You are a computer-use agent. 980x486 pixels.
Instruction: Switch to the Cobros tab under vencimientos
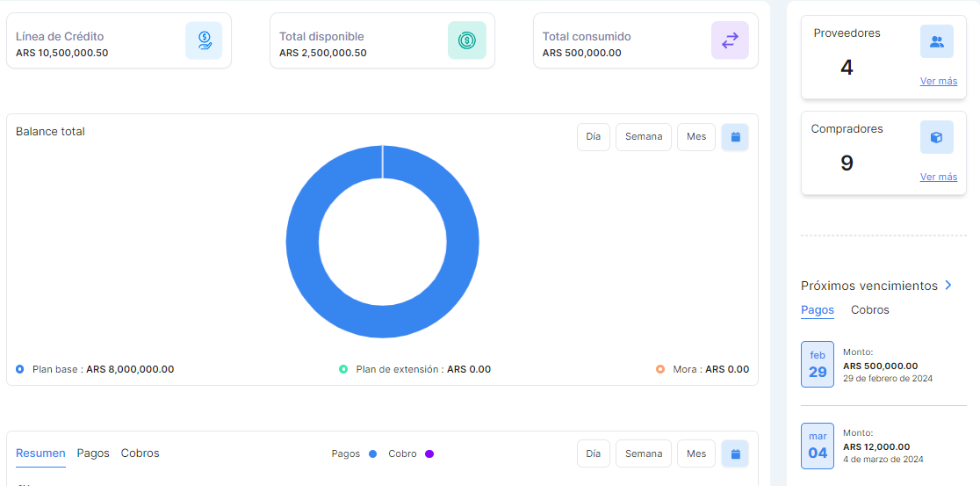(x=869, y=310)
